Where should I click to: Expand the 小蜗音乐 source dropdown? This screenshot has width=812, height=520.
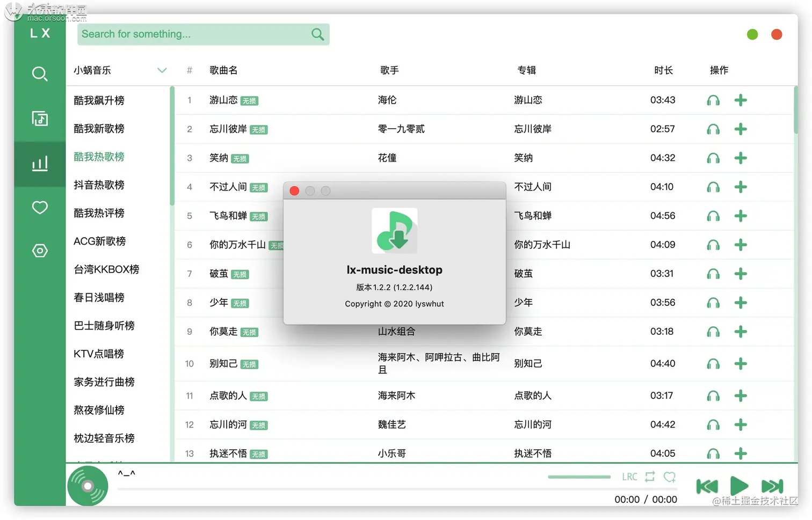pos(162,70)
